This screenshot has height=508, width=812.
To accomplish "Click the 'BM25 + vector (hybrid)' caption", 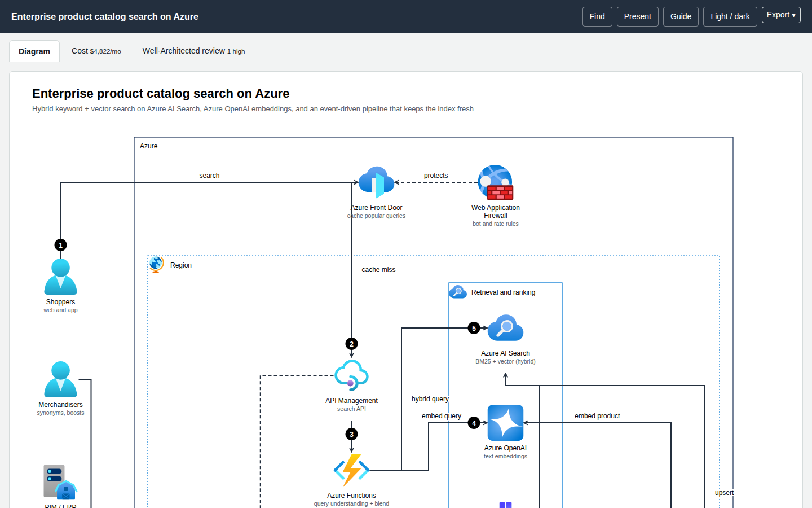I will click(505, 362).
